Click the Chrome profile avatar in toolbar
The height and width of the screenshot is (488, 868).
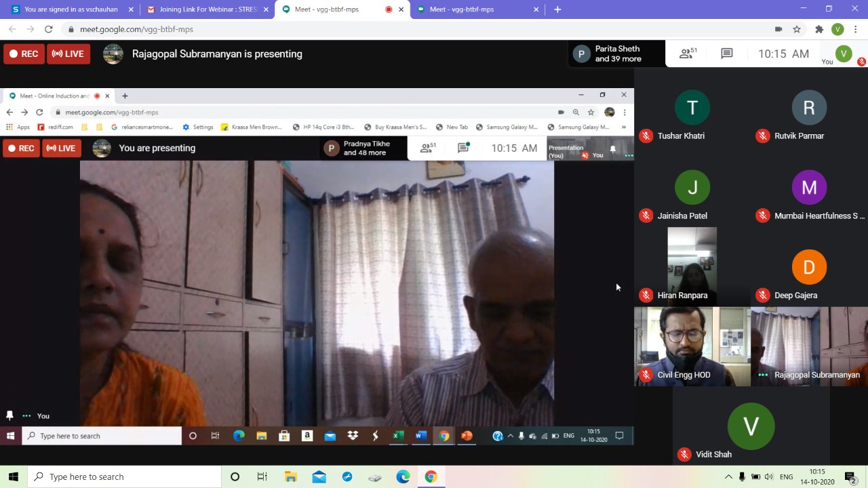(837, 29)
